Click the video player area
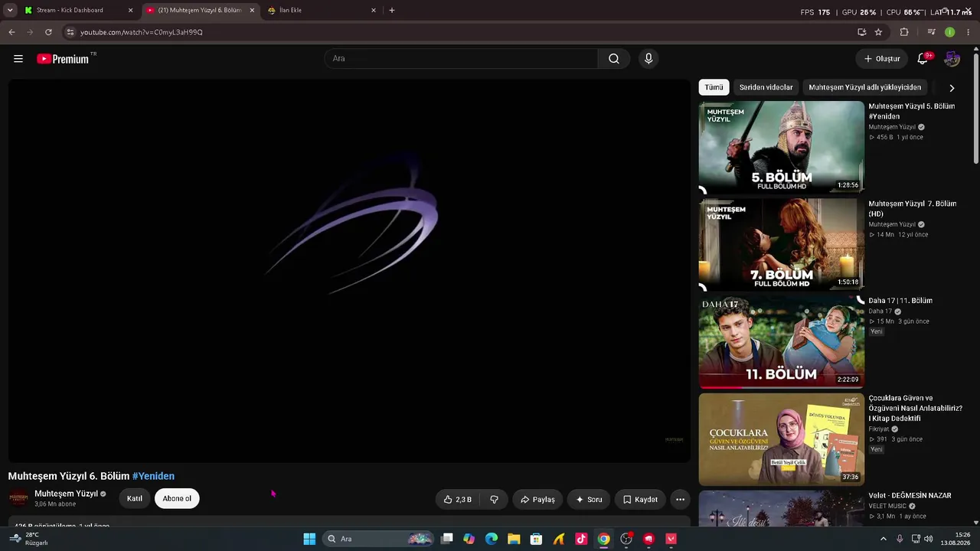 coord(349,271)
